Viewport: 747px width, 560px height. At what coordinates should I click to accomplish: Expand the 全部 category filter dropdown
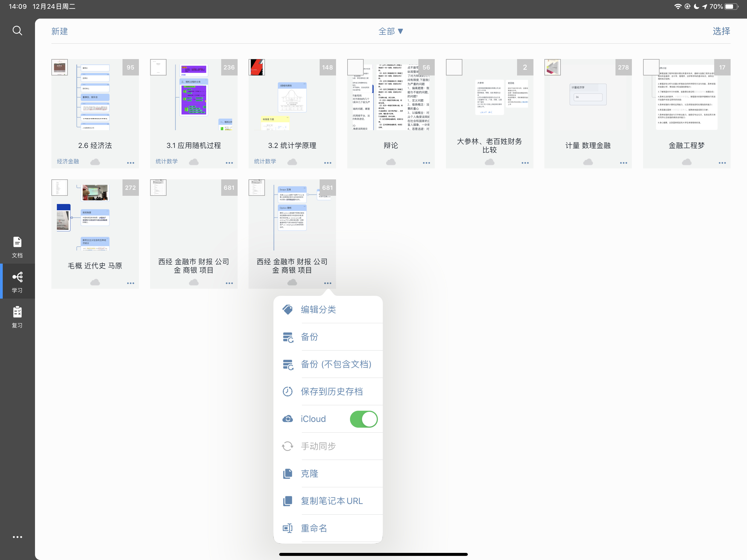(391, 31)
